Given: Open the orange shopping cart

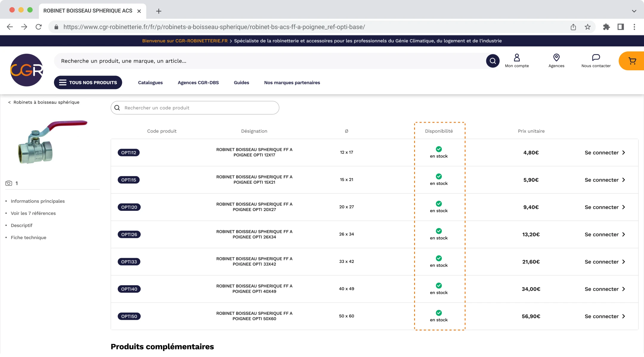Looking at the screenshot, I should click(x=632, y=61).
